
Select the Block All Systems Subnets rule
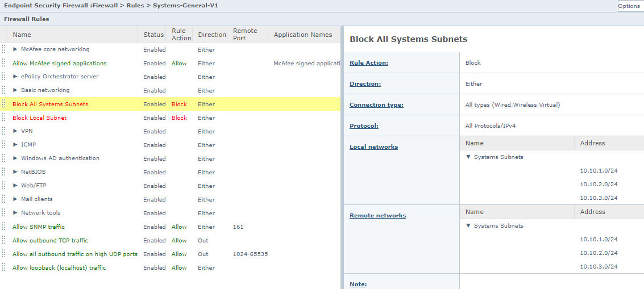click(50, 104)
